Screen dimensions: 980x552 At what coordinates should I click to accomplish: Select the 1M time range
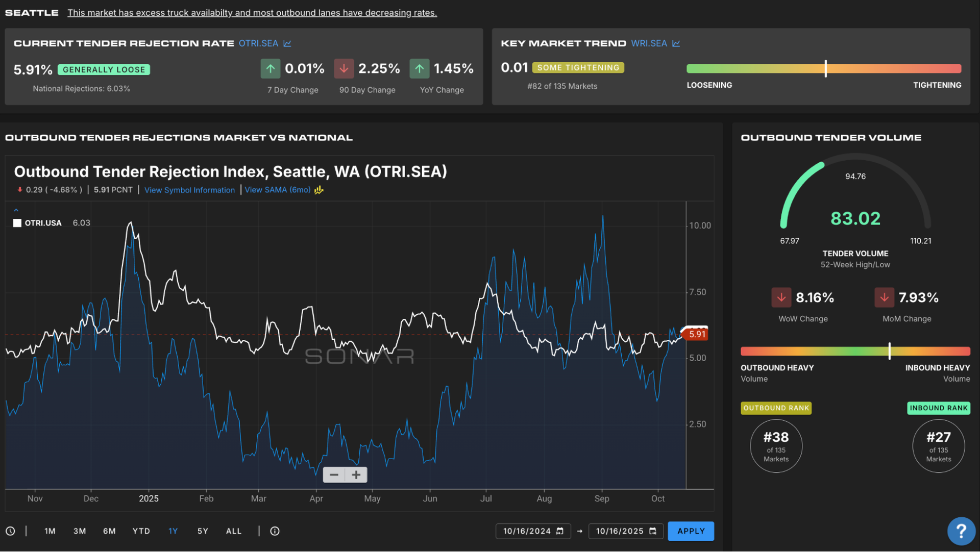(50, 531)
